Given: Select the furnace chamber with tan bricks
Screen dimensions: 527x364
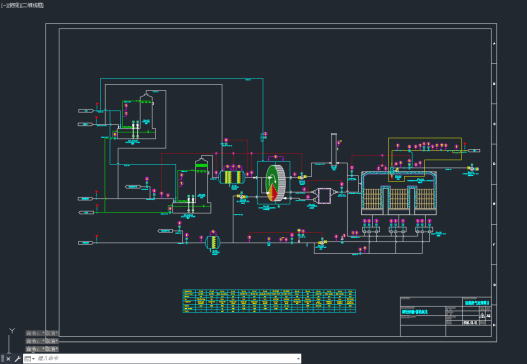Looking at the screenshot, I should [x=399, y=193].
